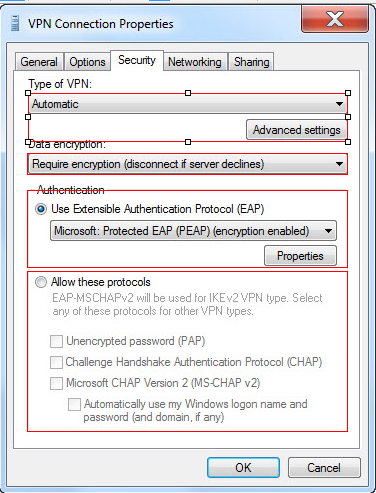
Task: Click the Advanced settings button
Action: point(296,130)
